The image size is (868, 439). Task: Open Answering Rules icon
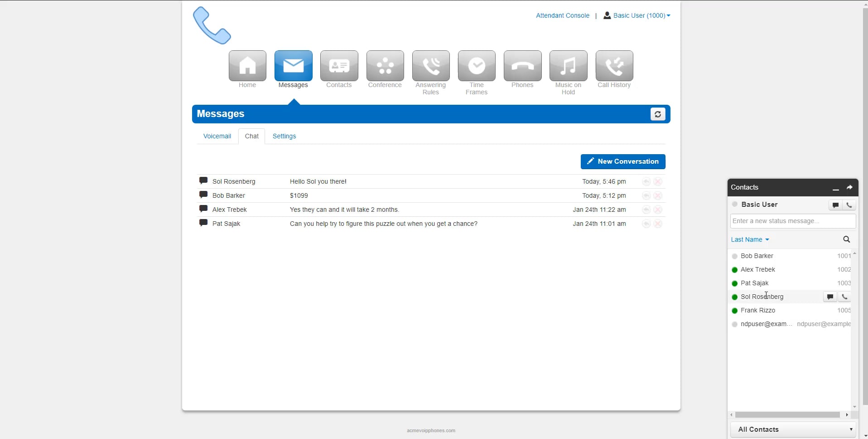(431, 66)
